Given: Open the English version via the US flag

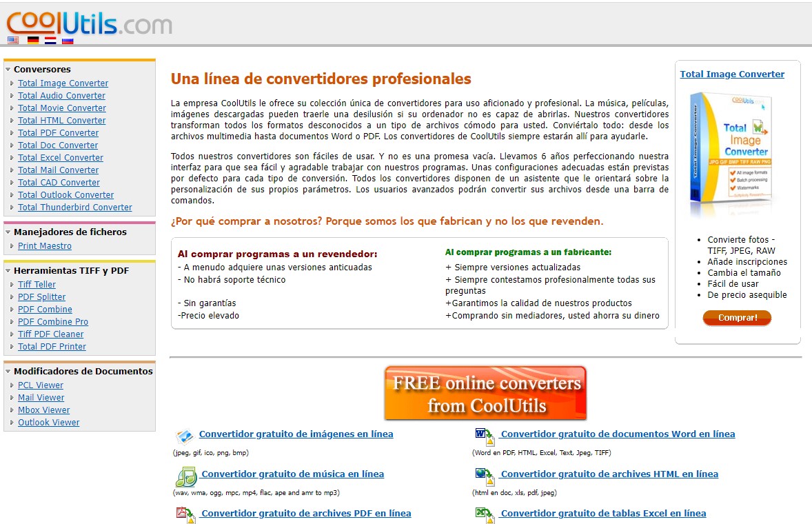Looking at the screenshot, I should (x=13, y=40).
